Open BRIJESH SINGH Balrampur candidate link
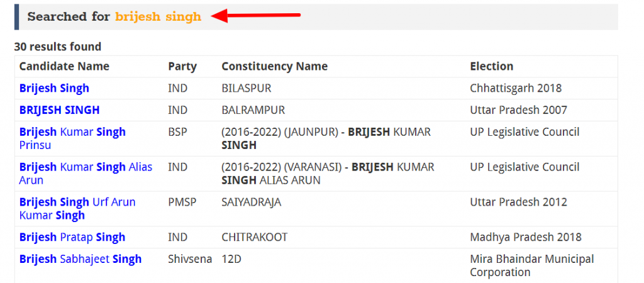 tap(59, 110)
